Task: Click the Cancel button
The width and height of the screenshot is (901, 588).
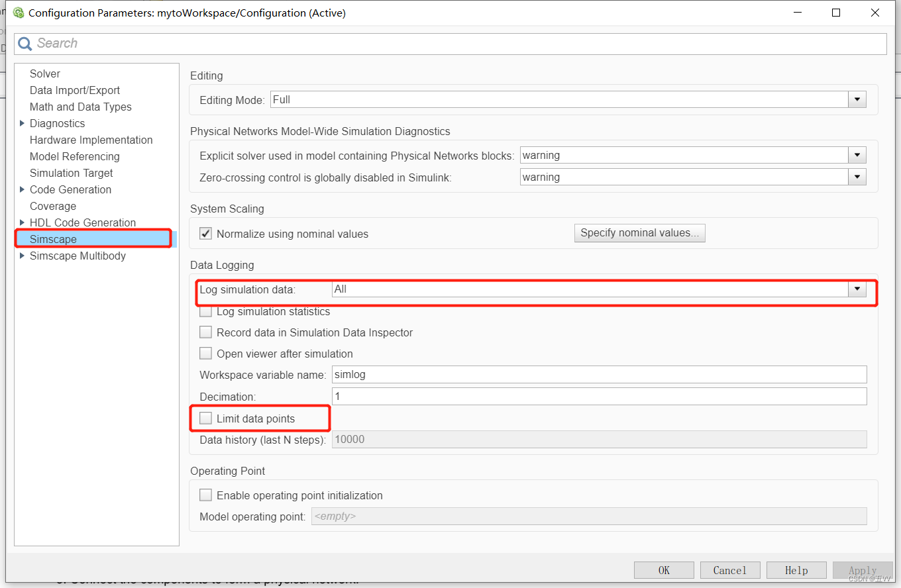Action: click(730, 570)
